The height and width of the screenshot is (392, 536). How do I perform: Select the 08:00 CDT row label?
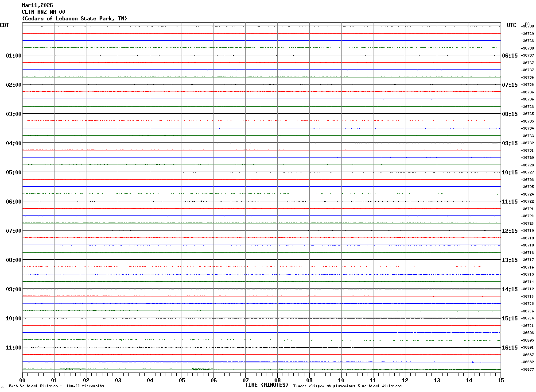point(14,260)
